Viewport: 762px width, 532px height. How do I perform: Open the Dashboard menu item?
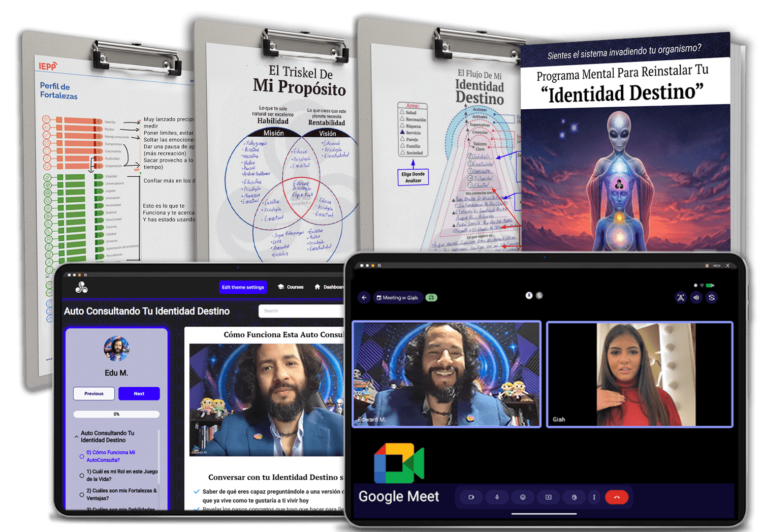click(329, 287)
